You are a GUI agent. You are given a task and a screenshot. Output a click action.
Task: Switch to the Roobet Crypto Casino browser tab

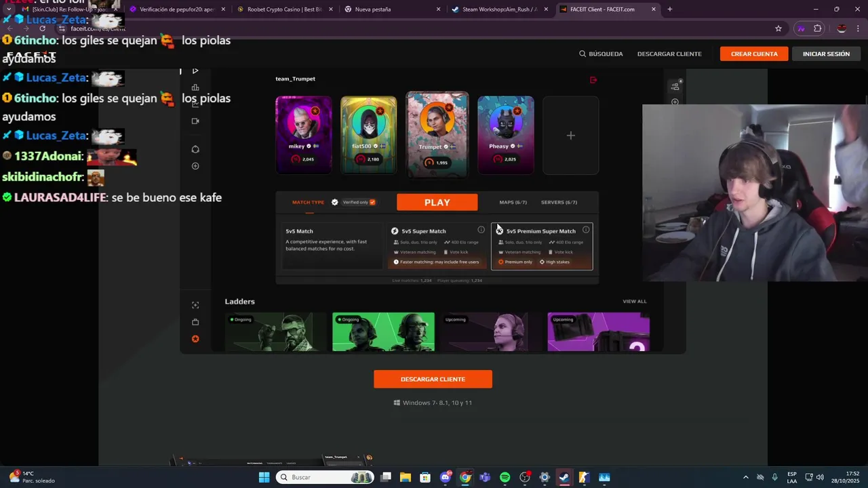coord(284,9)
